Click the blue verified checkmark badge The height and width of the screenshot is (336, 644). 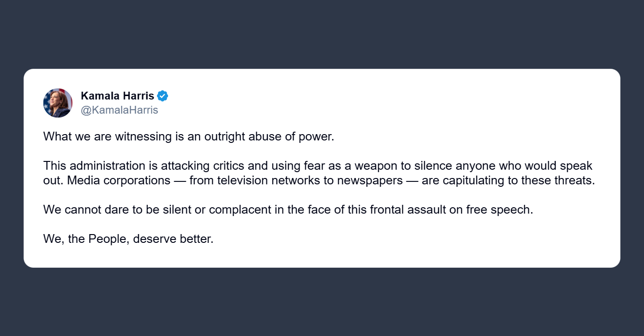pyautogui.click(x=162, y=96)
